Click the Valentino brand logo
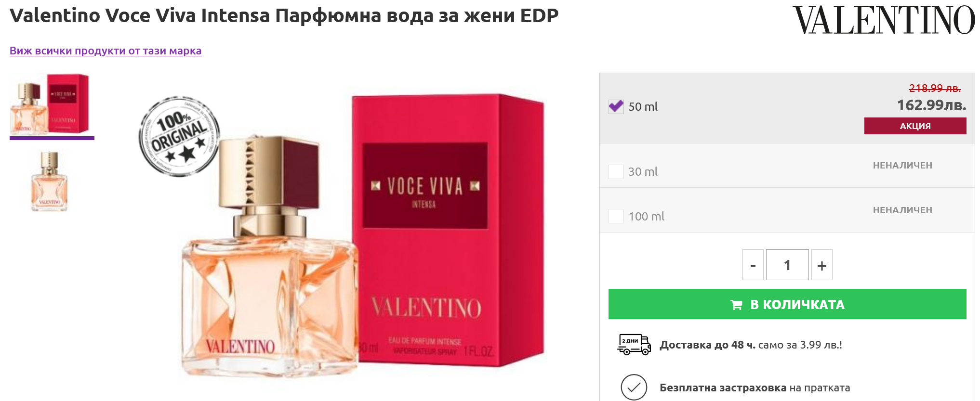The height and width of the screenshot is (401, 980). (x=884, y=20)
